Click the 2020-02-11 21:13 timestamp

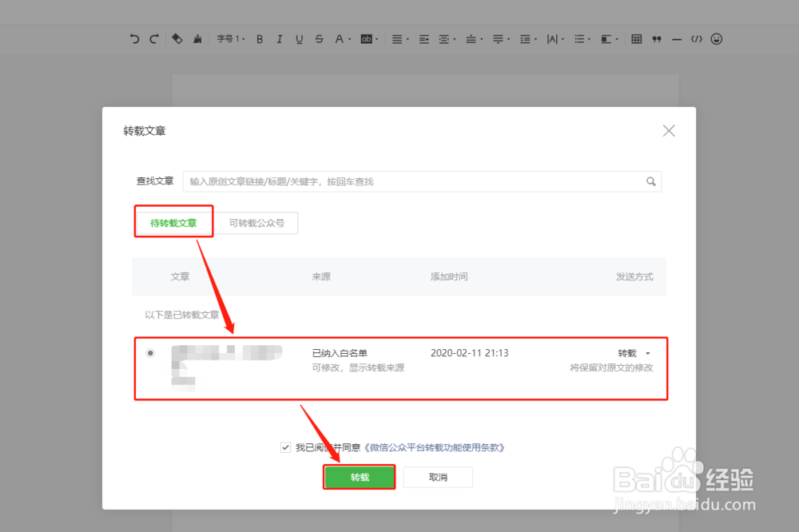coord(469,353)
